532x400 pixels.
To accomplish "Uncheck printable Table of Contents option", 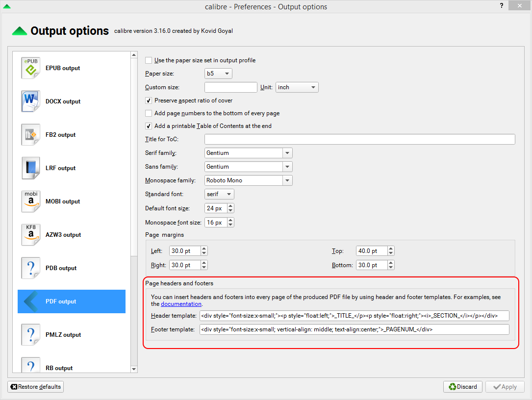I will tap(149, 126).
